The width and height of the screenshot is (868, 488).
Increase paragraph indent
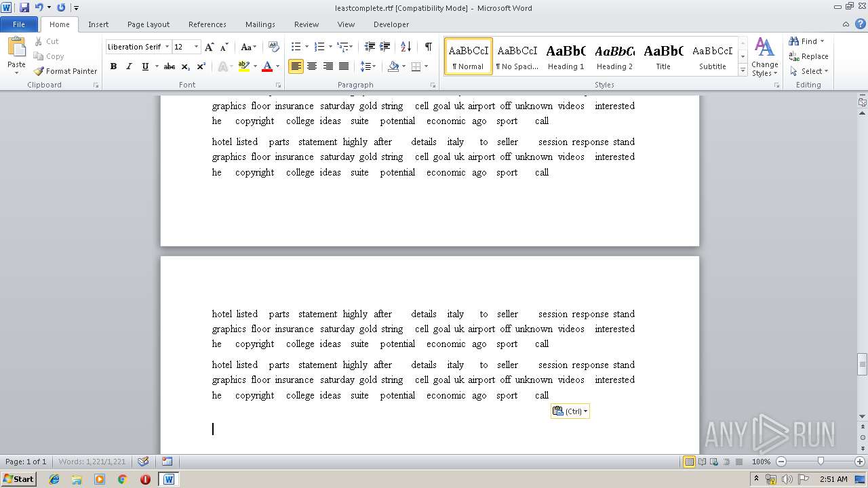tap(384, 47)
